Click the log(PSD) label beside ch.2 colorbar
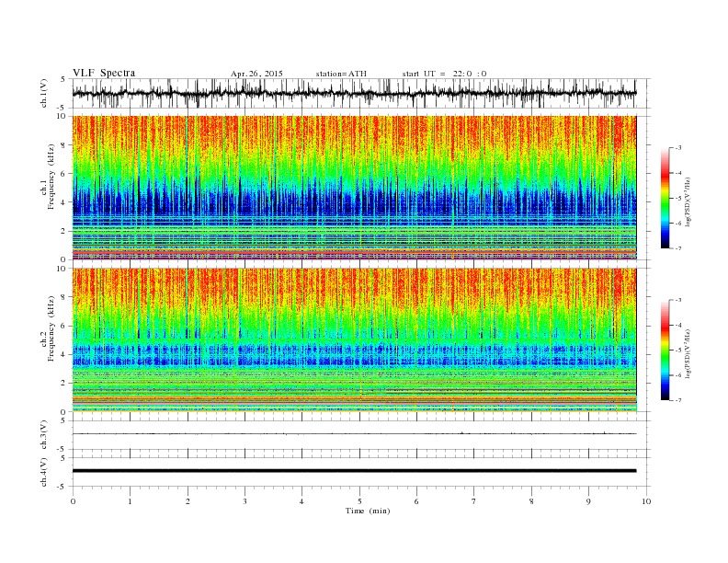Image resolution: width=728 pixels, height=563 pixels. (688, 354)
